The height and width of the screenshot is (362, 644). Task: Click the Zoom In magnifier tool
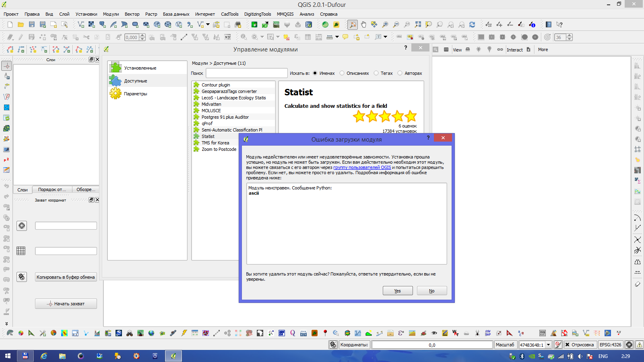coord(385,25)
